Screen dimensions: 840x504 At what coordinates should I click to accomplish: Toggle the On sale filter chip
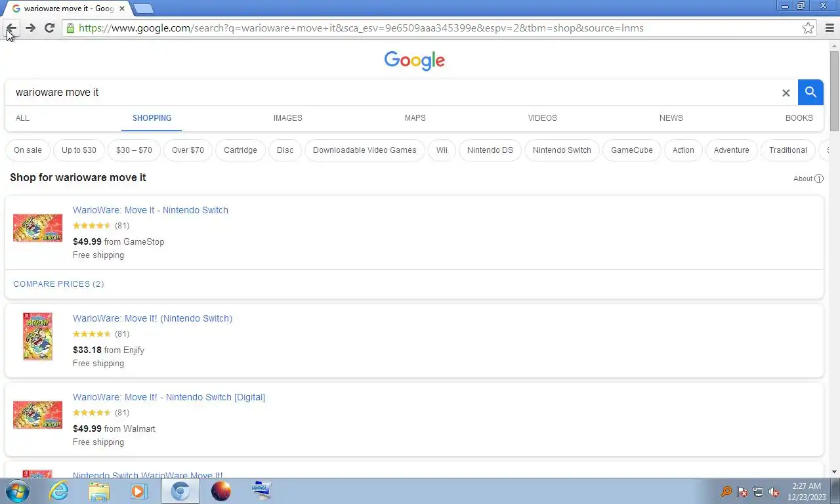tap(28, 150)
